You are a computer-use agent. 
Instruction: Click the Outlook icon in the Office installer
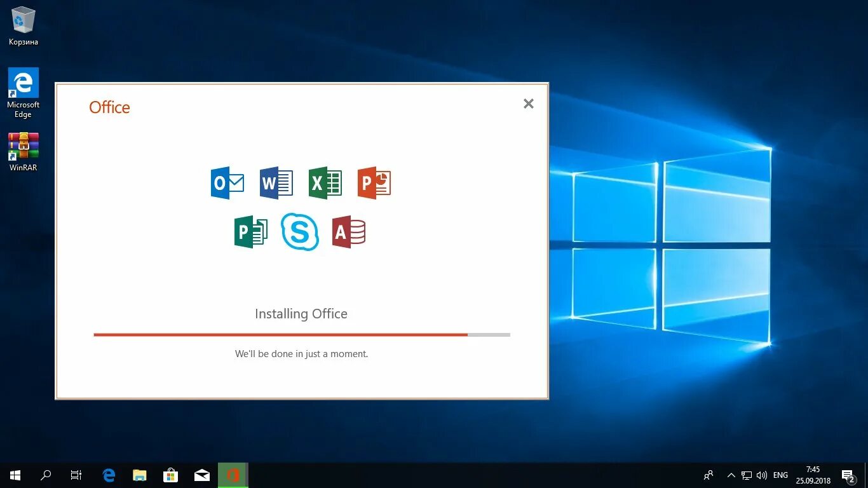pyautogui.click(x=227, y=183)
